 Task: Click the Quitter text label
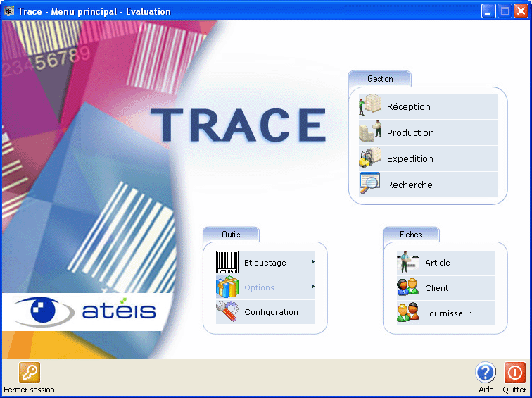pos(514,390)
